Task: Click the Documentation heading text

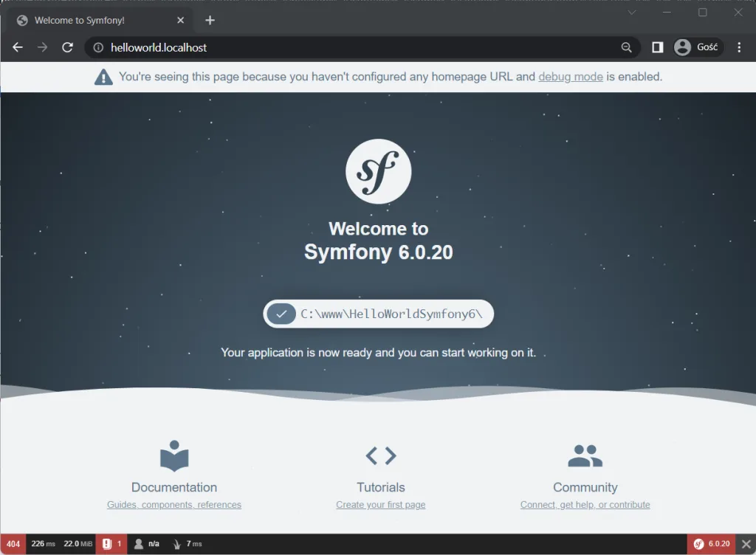Action: (x=174, y=487)
